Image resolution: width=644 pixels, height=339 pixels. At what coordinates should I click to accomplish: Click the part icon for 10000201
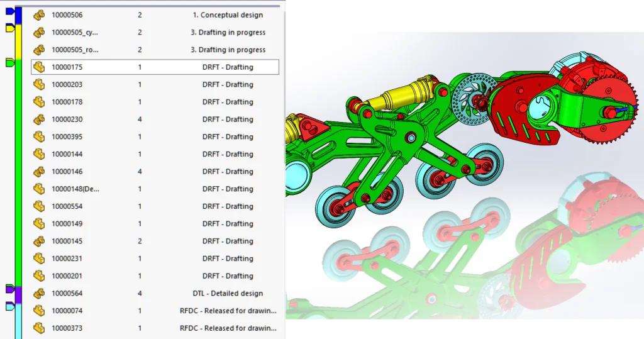39,275
